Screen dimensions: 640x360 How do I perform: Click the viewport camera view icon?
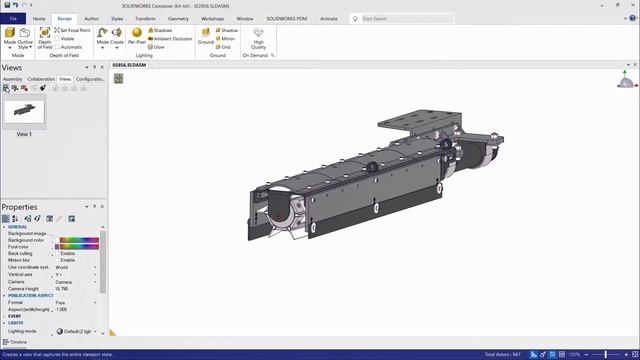118,78
